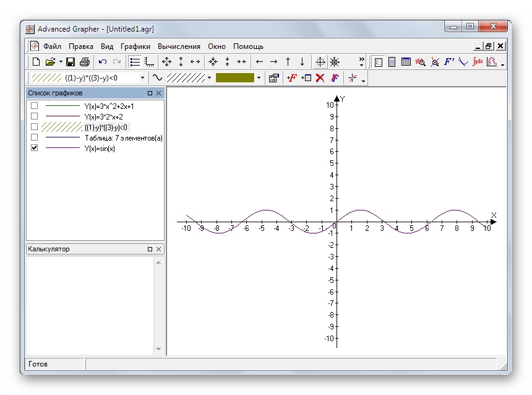The height and width of the screenshot is (395, 532).
Task: Zoom out using inward four-arrow icon
Action: [x=213, y=62]
